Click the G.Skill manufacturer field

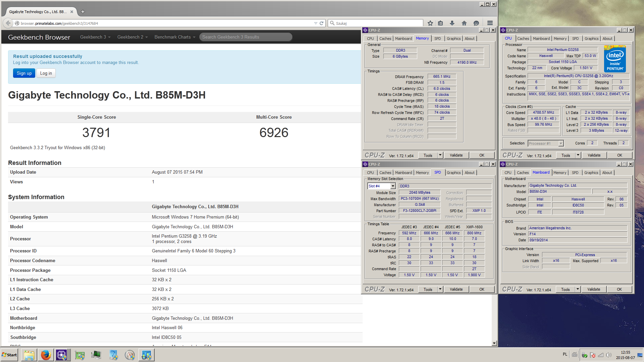point(419,204)
